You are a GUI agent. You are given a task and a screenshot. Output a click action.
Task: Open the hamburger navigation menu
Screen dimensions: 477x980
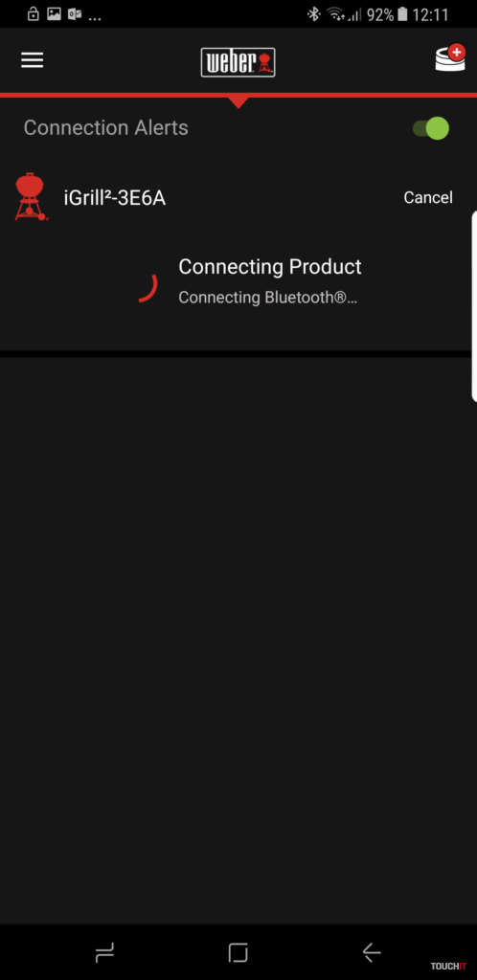click(32, 60)
